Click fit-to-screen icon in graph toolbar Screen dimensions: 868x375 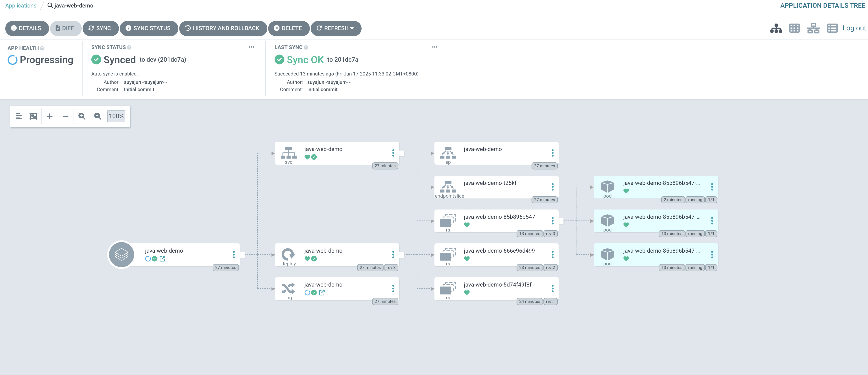[33, 116]
